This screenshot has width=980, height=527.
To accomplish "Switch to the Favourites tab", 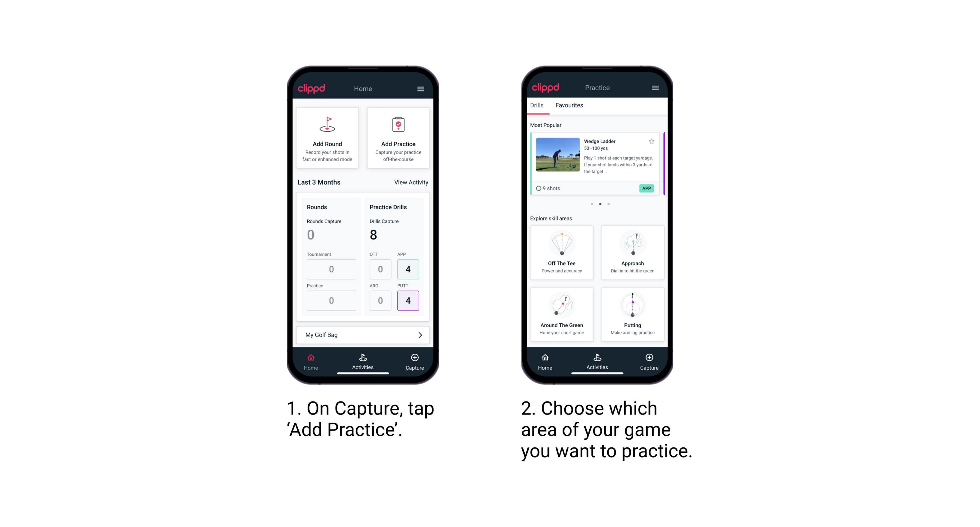I will tap(570, 105).
